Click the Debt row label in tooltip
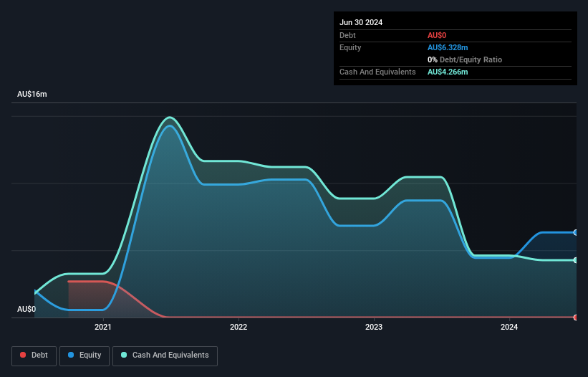588x377 pixels. [347, 35]
